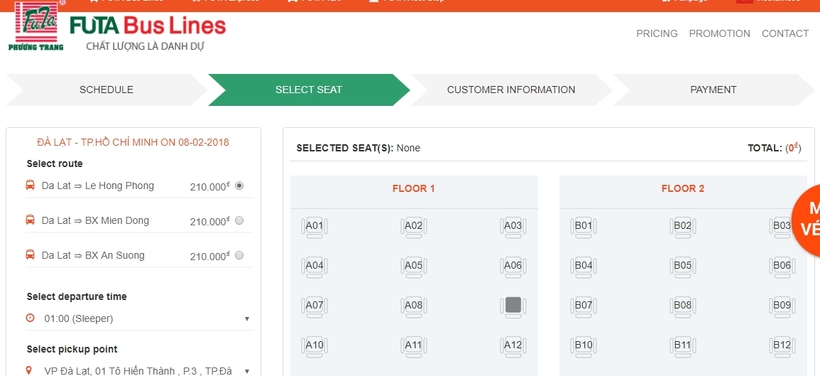Viewport: 820px width, 376px height.
Task: Open the PROMOTION page
Action: pyautogui.click(x=720, y=33)
